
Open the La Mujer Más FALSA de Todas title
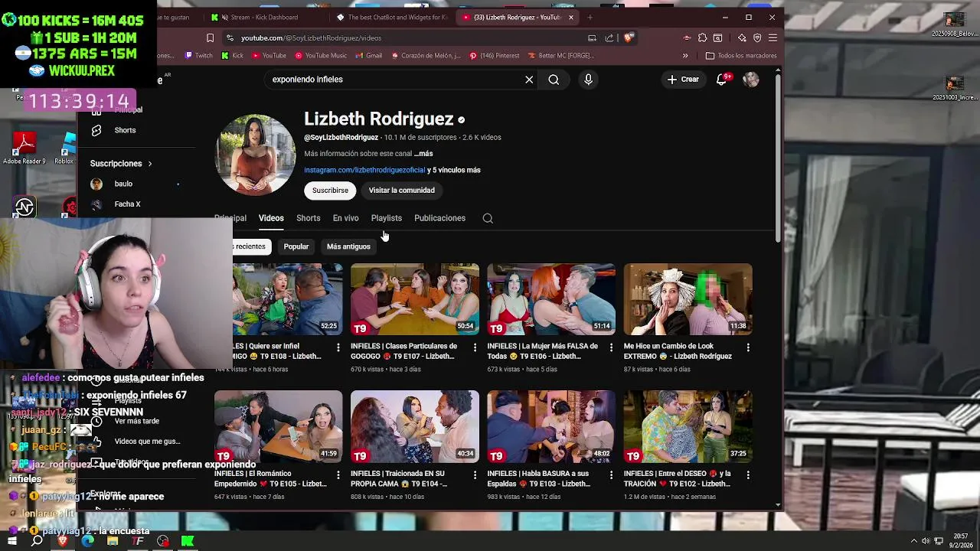tap(544, 351)
